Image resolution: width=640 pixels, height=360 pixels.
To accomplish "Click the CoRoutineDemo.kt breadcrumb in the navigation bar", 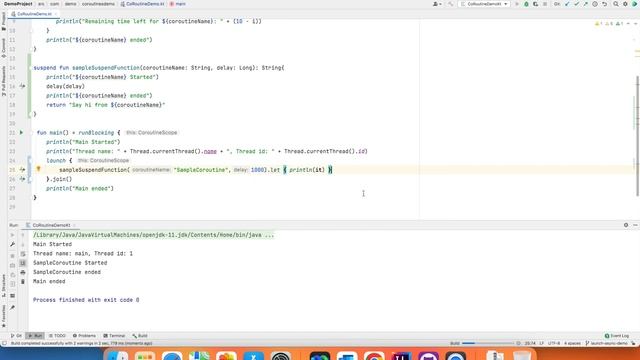I will [142, 4].
